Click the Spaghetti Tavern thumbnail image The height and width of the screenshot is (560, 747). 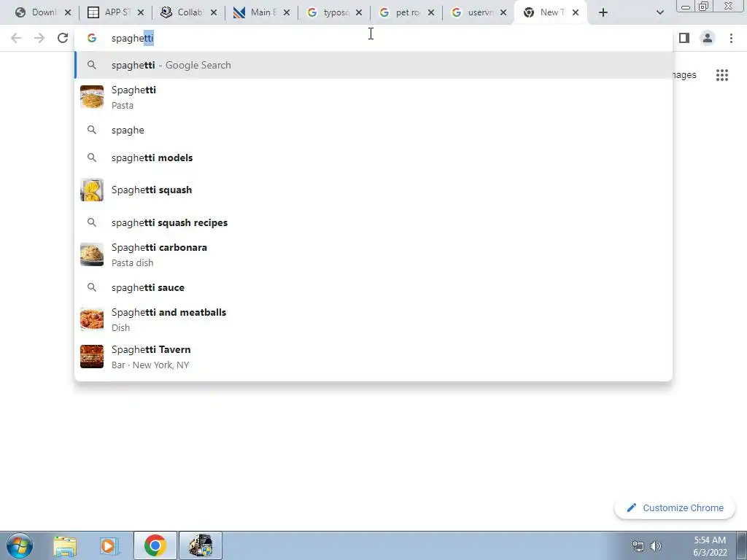[x=91, y=357]
